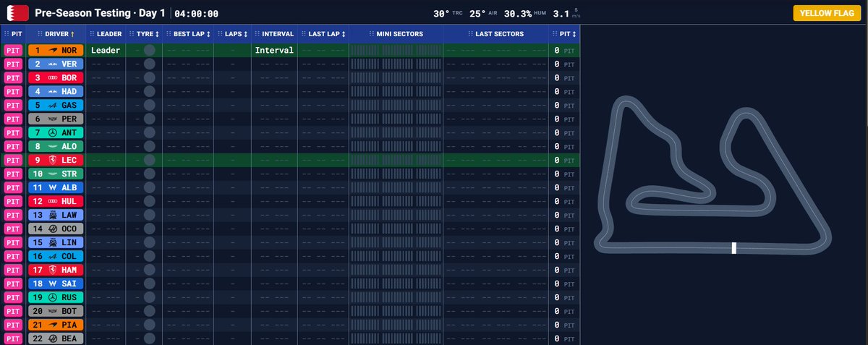Viewport: 868px width, 345px height.
Task: Select driver badge 4 HAD
Action: pos(55,91)
